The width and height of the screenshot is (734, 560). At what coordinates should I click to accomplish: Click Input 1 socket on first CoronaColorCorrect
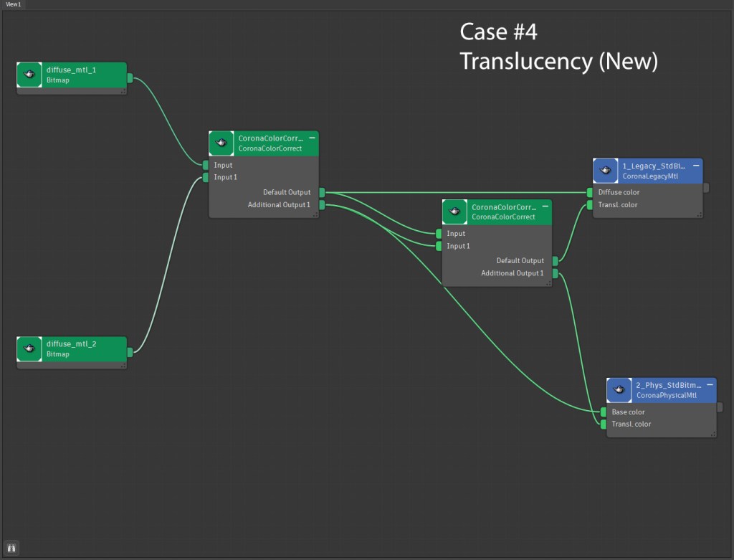(206, 177)
